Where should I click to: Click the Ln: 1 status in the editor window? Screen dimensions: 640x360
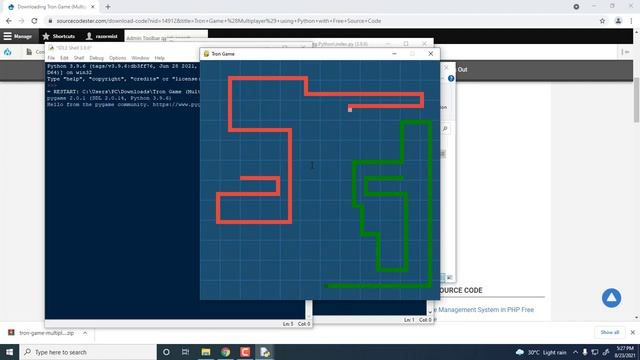tap(409, 320)
